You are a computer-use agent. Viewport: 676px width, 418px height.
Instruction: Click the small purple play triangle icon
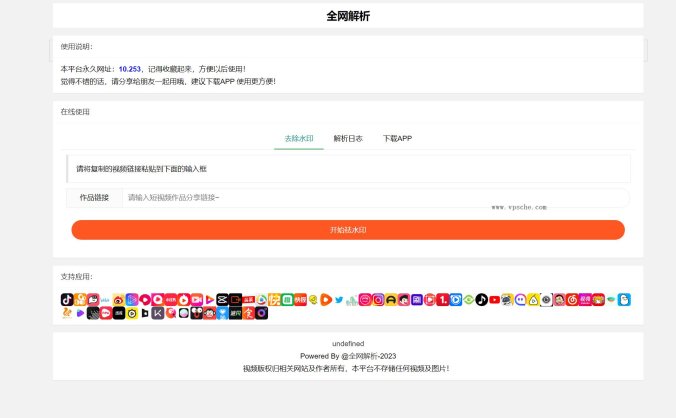80,313
